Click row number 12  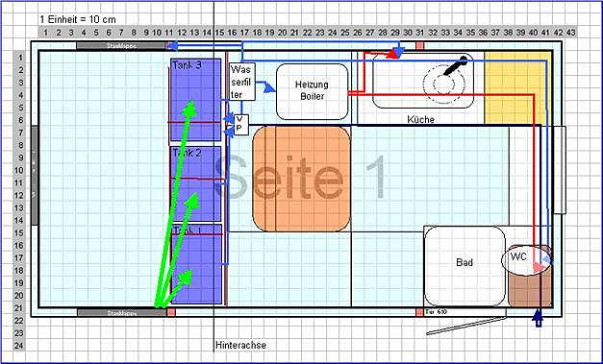click(x=19, y=195)
